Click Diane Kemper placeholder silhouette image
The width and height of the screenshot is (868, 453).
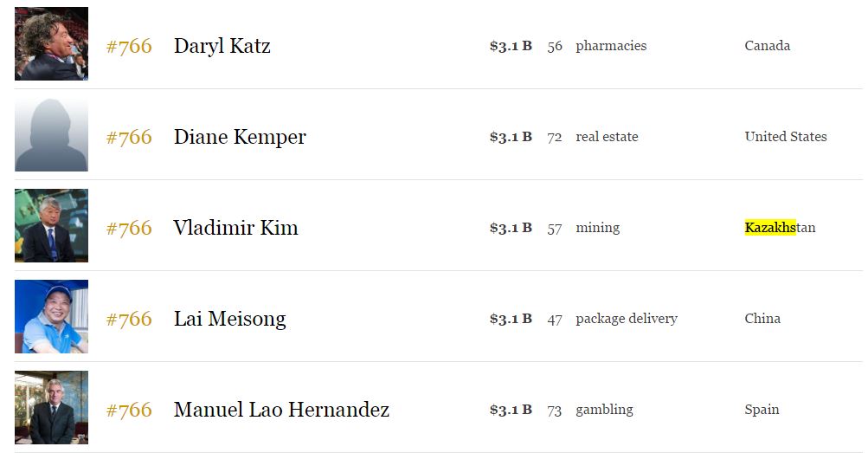click(51, 134)
